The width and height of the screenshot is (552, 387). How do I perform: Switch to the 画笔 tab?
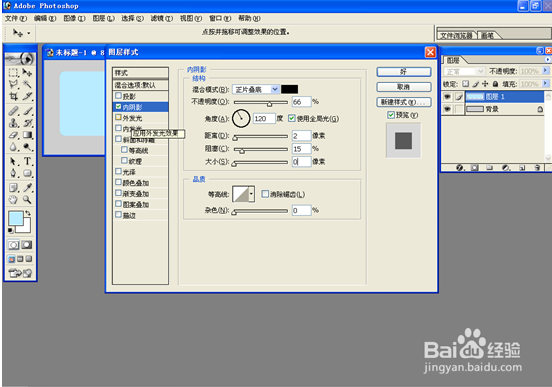point(488,36)
